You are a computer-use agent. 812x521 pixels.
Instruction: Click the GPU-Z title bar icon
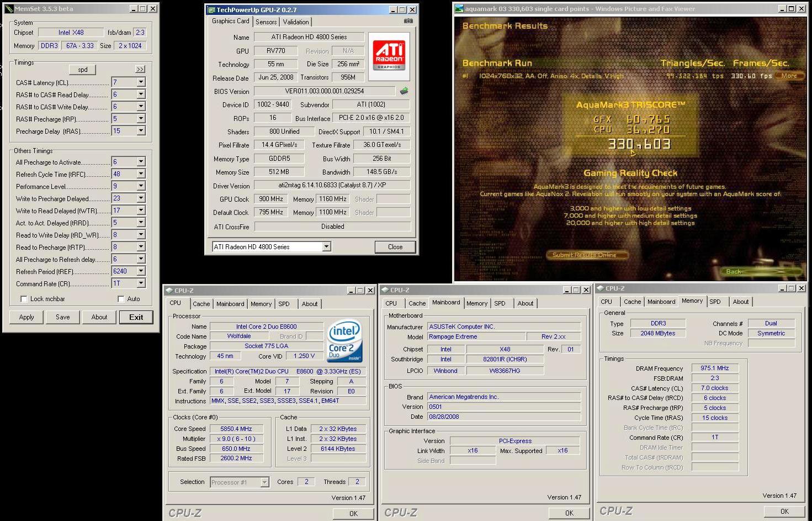(x=210, y=10)
